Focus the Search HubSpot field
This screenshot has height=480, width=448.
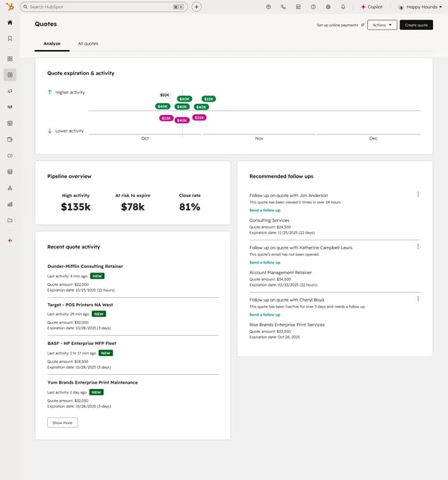click(104, 7)
